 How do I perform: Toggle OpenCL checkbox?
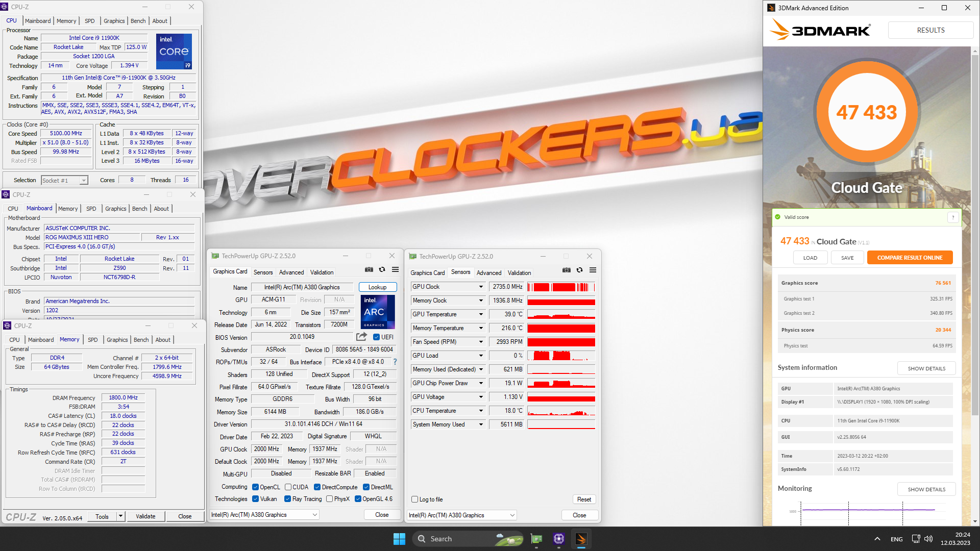tap(255, 487)
